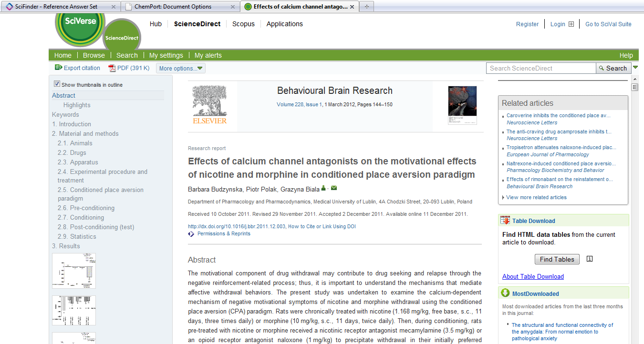Open the Behavioural Brain Research journal cover
This screenshot has width=644, height=344.
[462, 105]
